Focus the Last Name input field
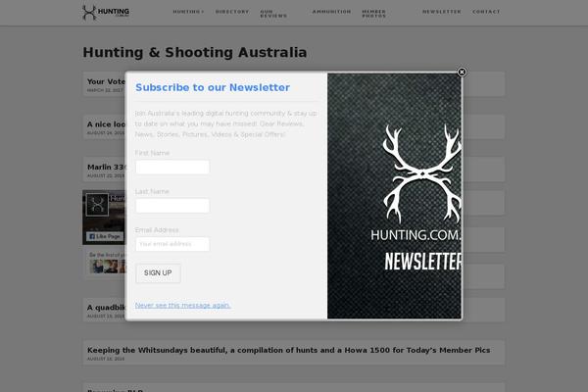588x392 pixels. click(x=172, y=206)
